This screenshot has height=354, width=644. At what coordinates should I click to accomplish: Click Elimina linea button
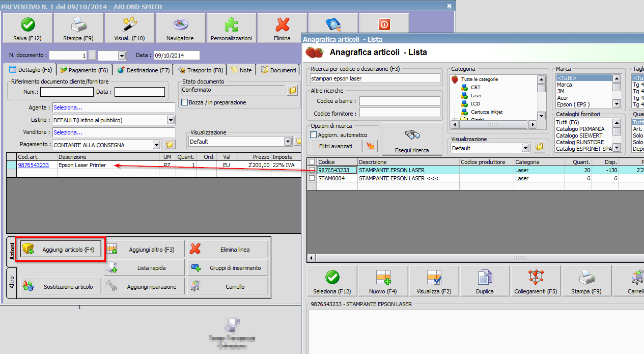tap(228, 250)
